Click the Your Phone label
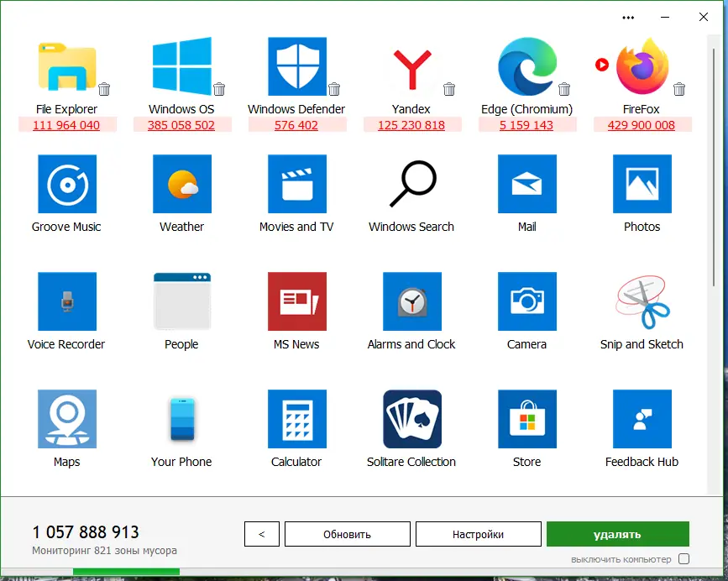This screenshot has width=728, height=581. click(181, 462)
